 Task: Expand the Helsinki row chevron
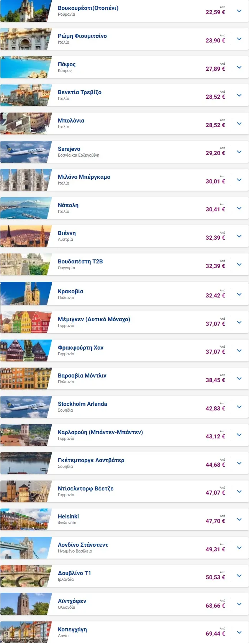tap(239, 520)
